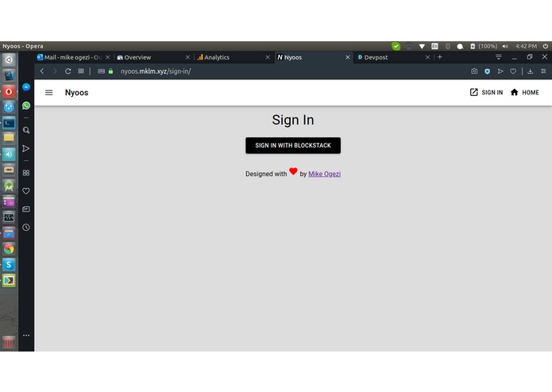Open Terminal from the Ubuntu dock
Viewport: 552px width, 392px height.
tap(9, 123)
